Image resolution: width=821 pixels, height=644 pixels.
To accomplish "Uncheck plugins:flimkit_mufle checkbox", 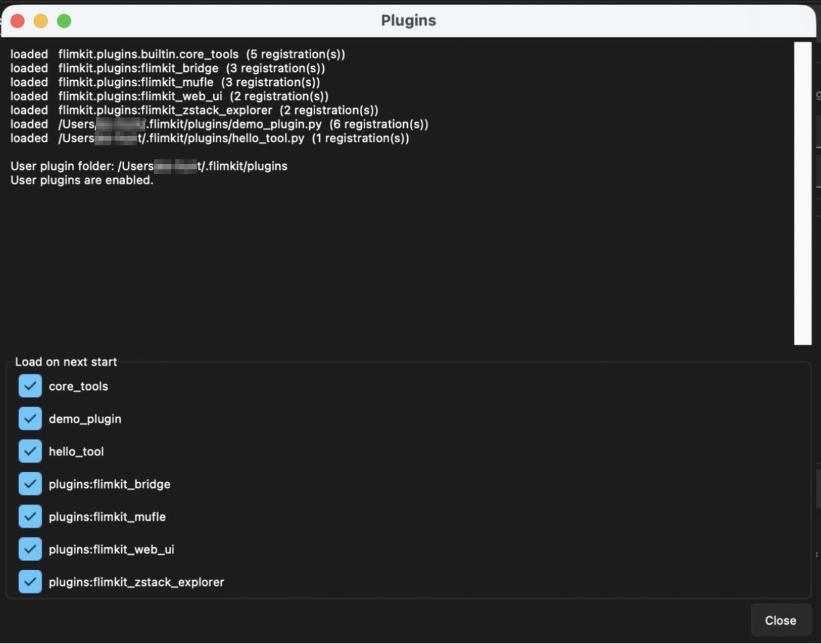I will point(30,517).
